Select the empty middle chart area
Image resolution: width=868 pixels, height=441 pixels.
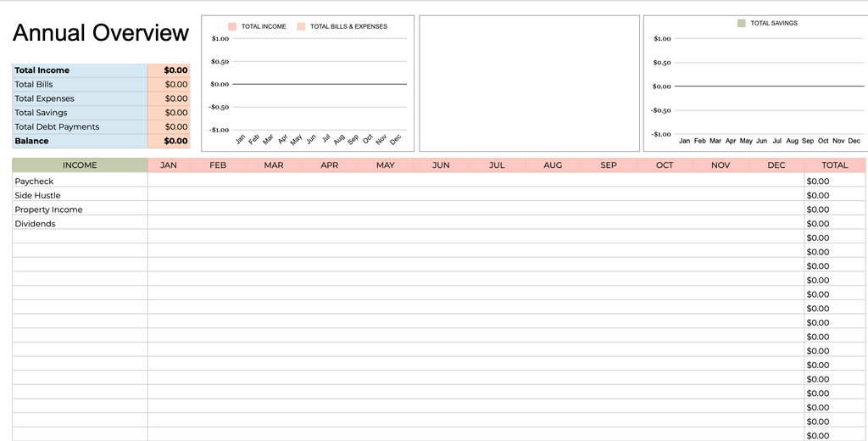tap(529, 83)
